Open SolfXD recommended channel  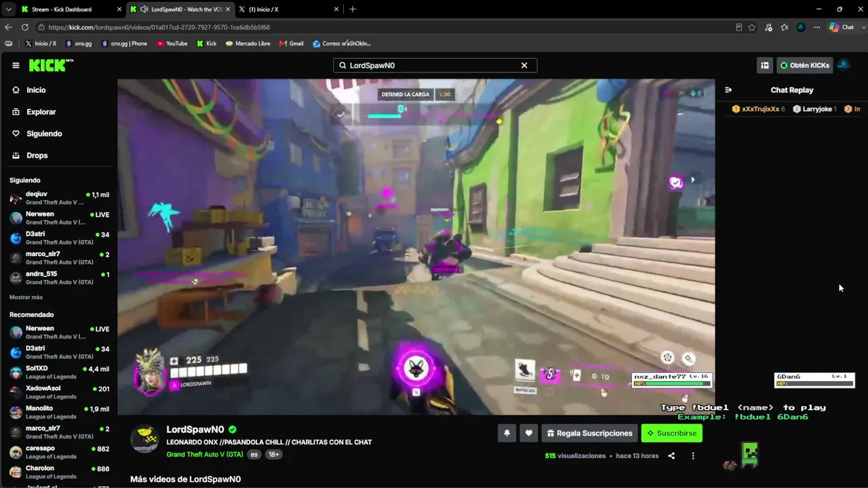59,373
